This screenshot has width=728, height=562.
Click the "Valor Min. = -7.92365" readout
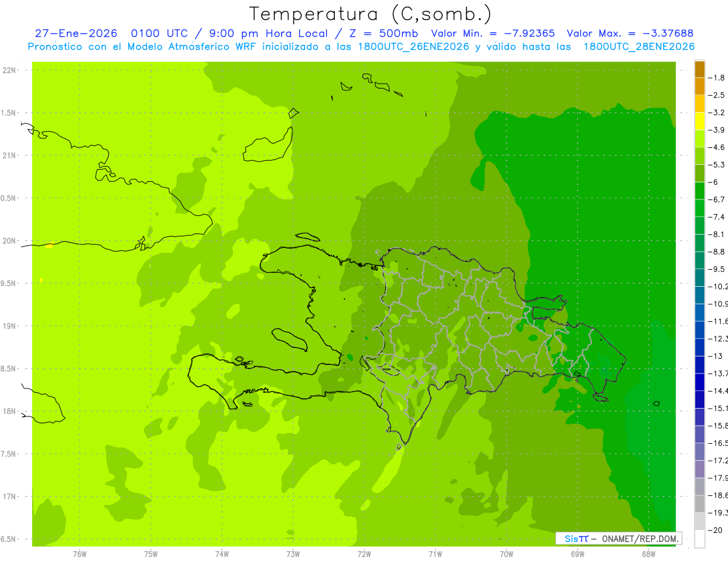pyautogui.click(x=493, y=33)
